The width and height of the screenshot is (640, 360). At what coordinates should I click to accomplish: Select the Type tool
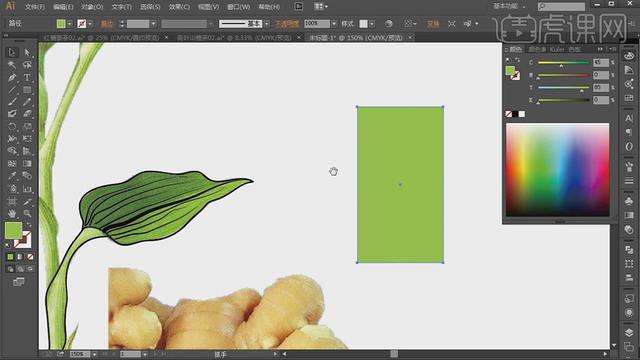point(27,77)
